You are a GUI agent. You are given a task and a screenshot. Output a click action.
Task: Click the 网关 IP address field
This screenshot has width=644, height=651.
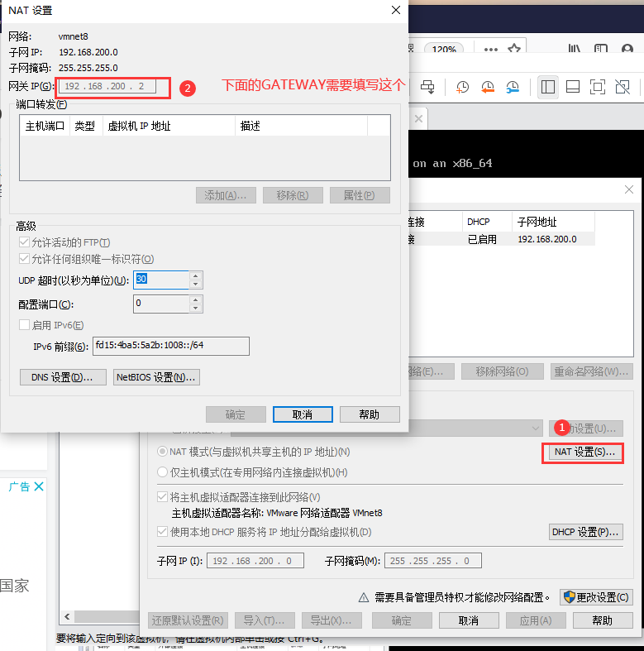107,86
